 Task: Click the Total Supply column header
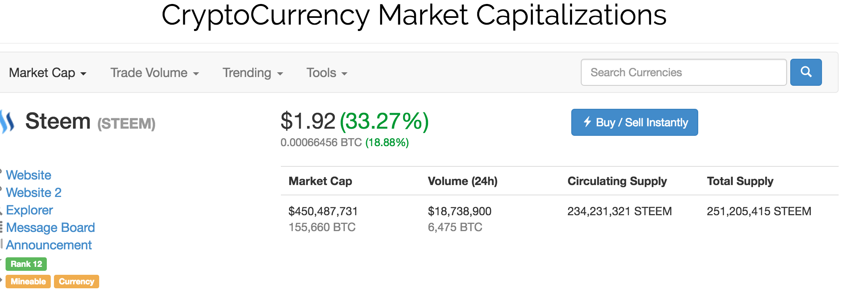coord(740,181)
